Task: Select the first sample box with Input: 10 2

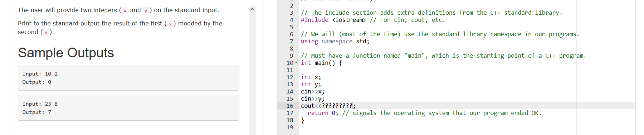Action: click(x=128, y=78)
